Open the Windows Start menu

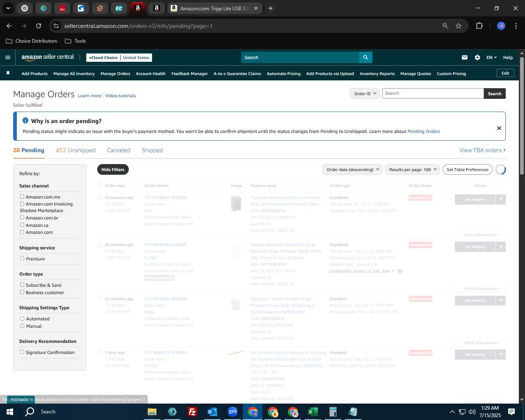coord(10,412)
